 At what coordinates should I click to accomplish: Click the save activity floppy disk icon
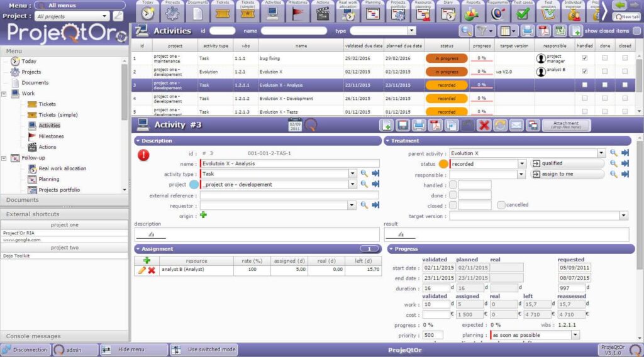(402, 125)
